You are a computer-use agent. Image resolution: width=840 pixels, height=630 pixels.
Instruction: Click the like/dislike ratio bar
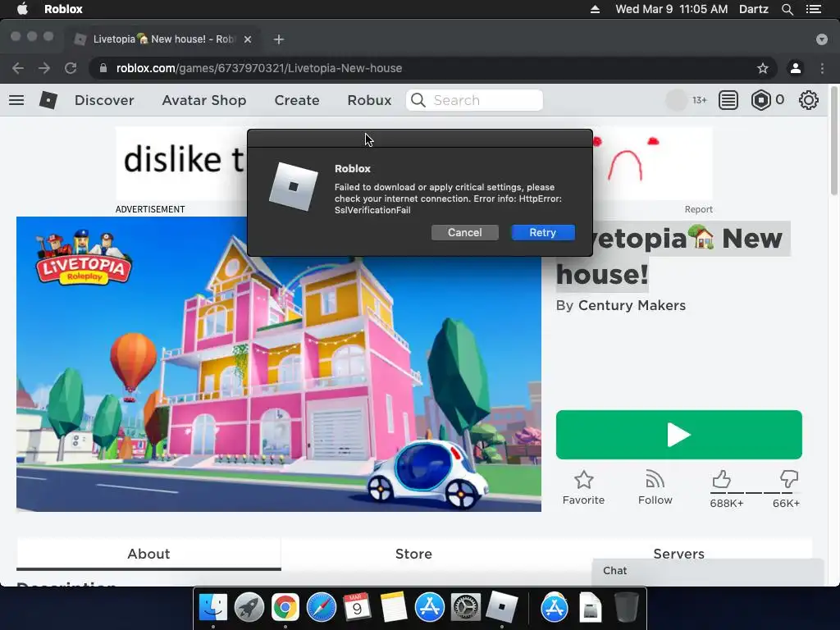point(755,492)
